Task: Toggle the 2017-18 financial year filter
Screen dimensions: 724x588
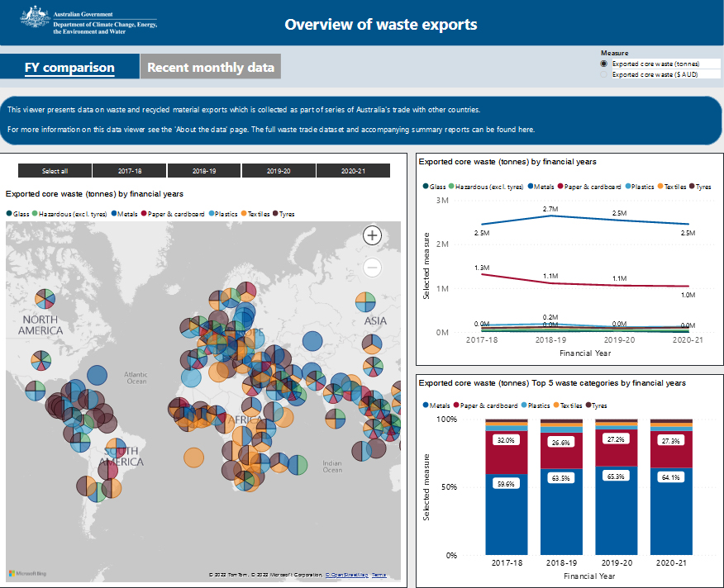Action: point(130,171)
